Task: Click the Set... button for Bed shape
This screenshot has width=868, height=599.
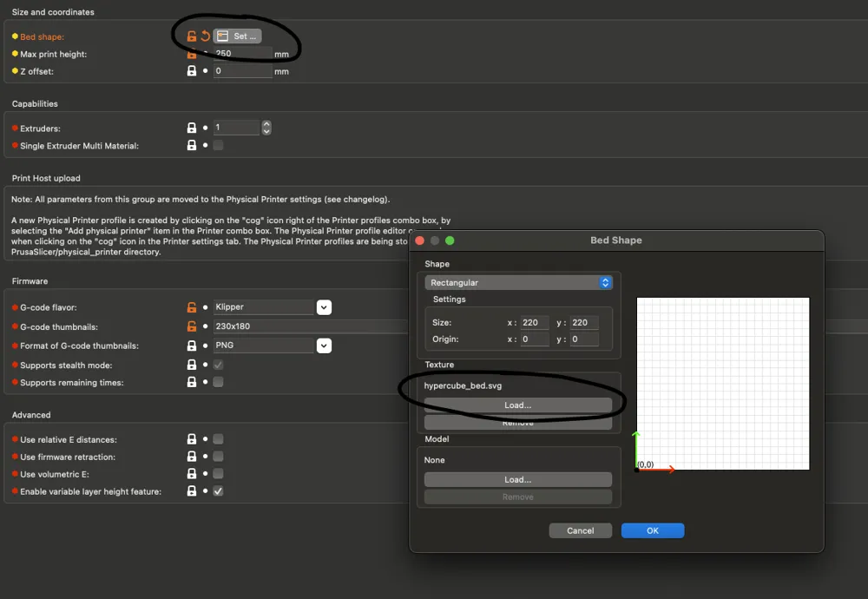Action: [238, 36]
